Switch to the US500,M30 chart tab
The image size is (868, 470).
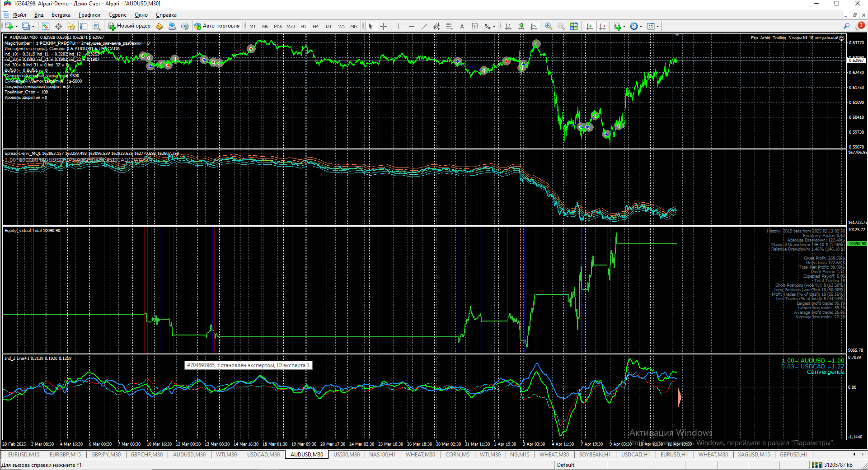tap(347, 455)
